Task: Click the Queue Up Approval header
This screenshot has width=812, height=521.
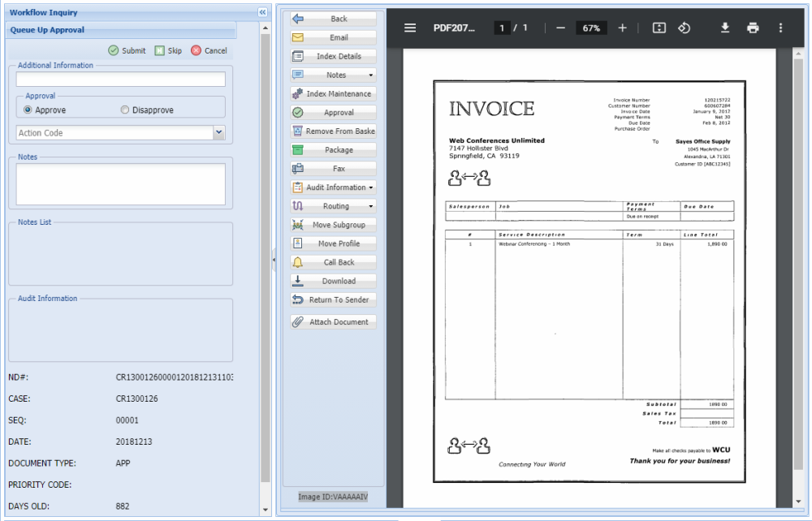Action: coord(121,30)
